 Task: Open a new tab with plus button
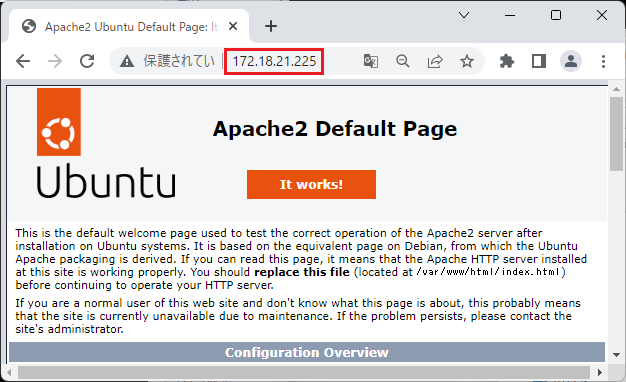(271, 26)
